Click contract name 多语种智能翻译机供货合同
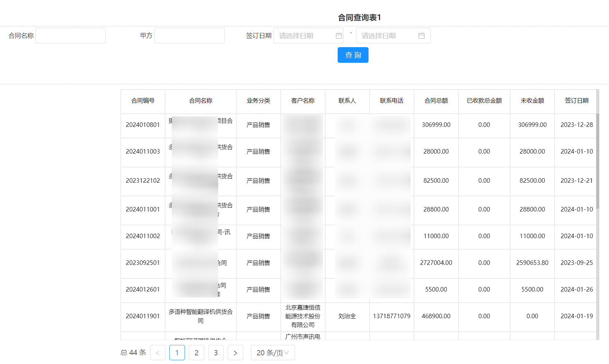 201,316
